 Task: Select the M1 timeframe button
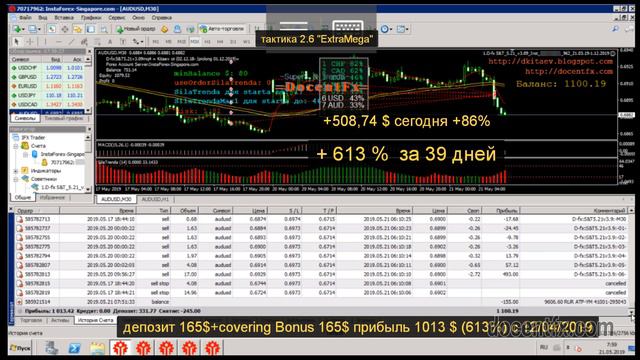coord(156,42)
